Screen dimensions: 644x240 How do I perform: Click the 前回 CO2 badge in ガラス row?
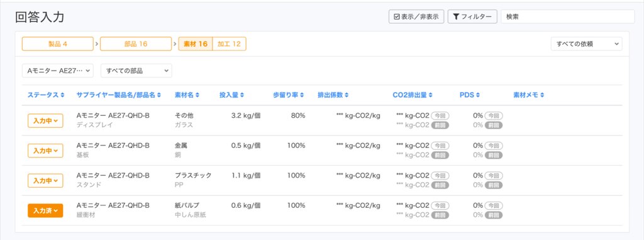pos(440,125)
